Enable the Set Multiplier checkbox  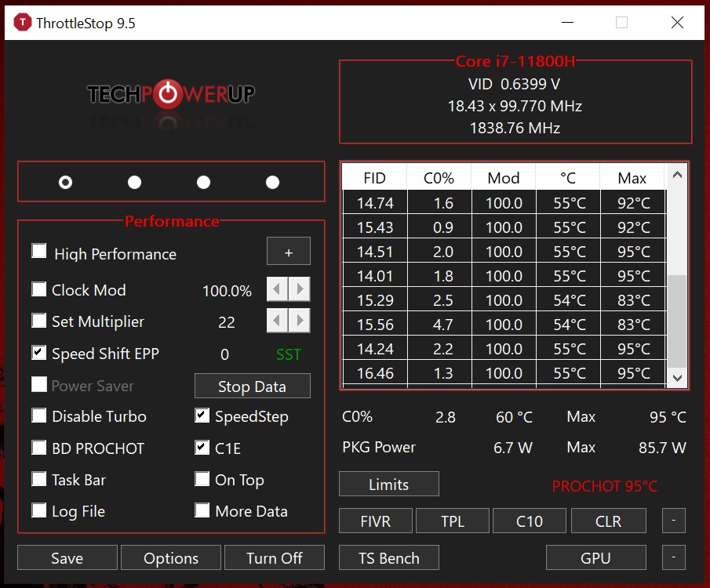tap(39, 321)
